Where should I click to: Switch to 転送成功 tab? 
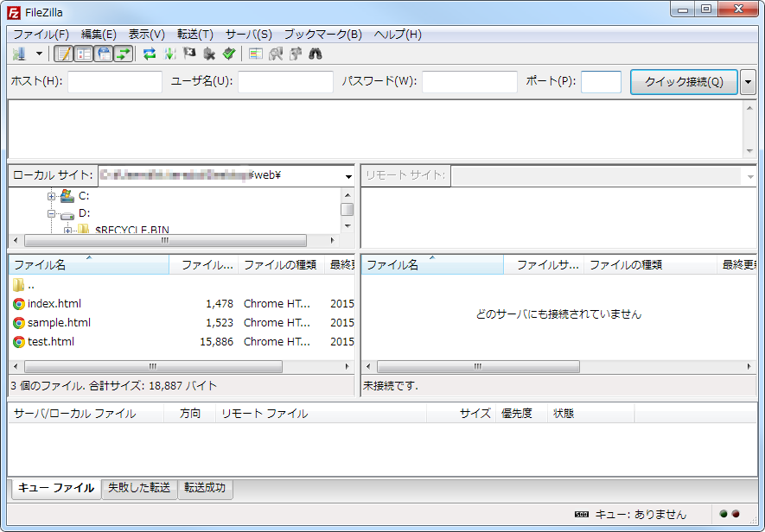(205, 488)
